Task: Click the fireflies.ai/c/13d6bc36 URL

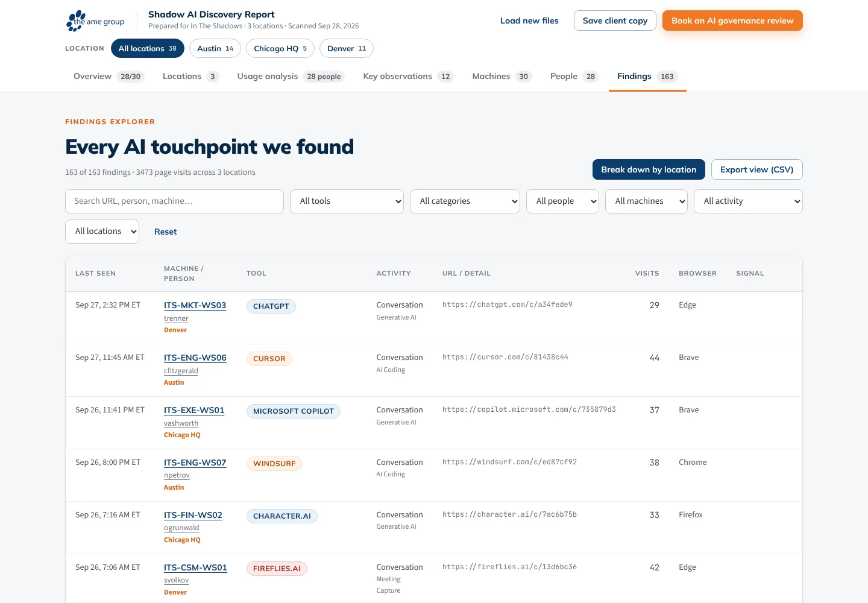Action: (x=509, y=567)
